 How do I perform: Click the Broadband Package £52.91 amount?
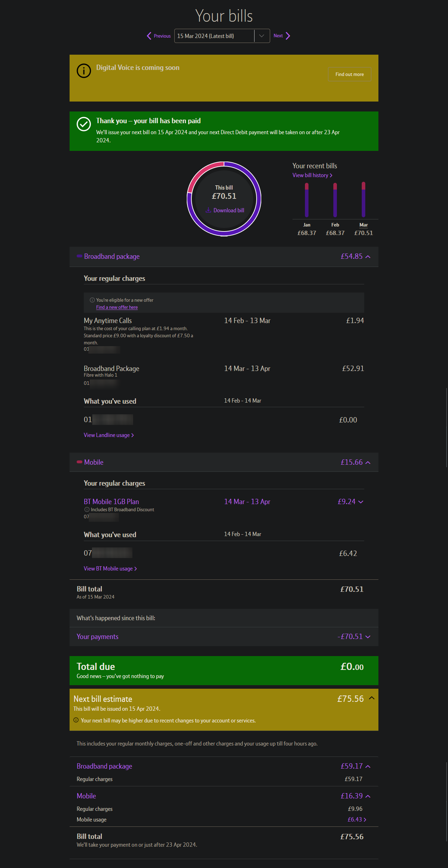[x=353, y=369]
